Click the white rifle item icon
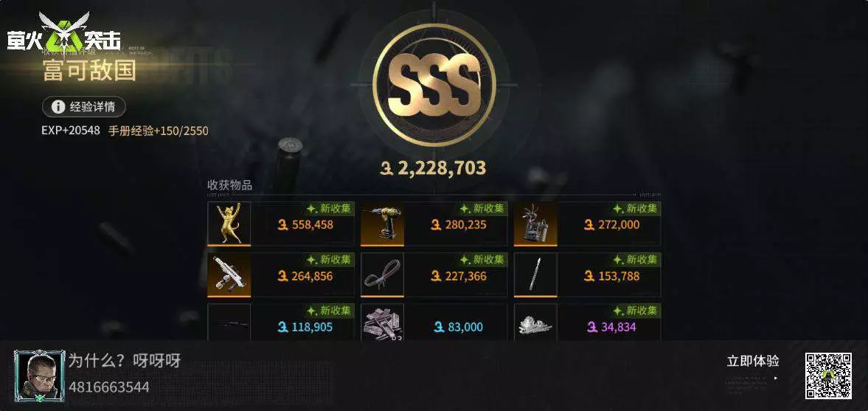868x411 pixels. coord(229,275)
